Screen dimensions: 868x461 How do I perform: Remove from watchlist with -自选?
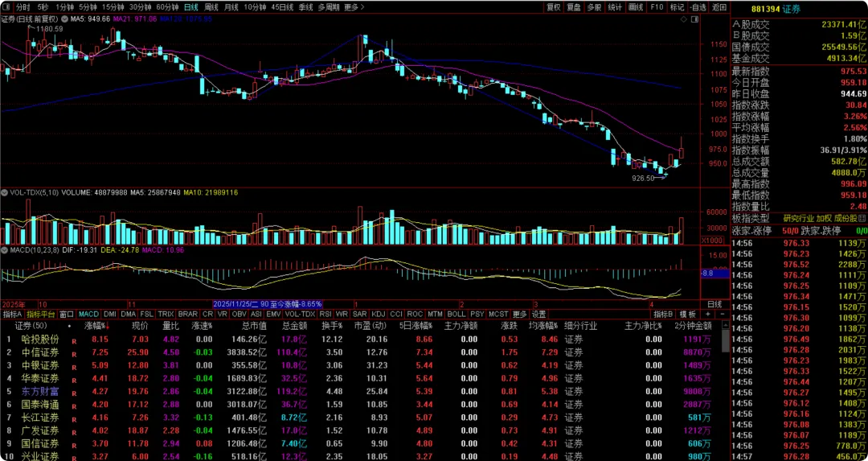click(698, 7)
